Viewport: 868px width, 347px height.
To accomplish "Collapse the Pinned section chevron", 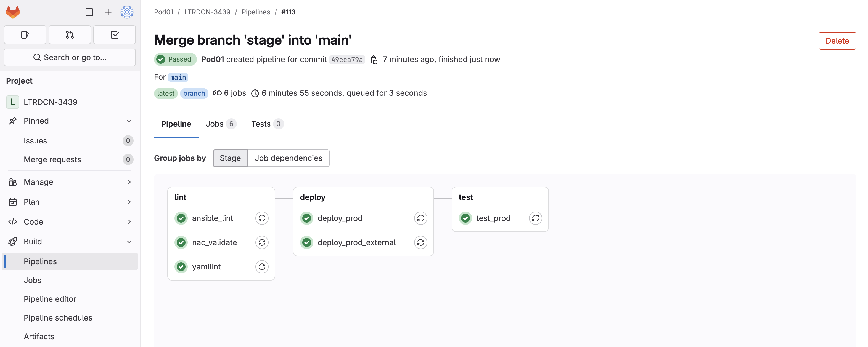I will tap(129, 121).
